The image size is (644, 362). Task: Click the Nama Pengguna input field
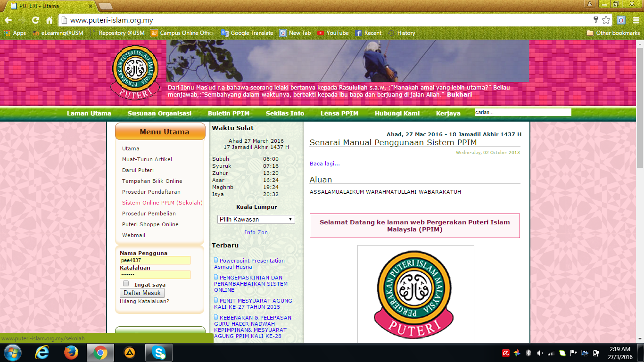click(155, 260)
